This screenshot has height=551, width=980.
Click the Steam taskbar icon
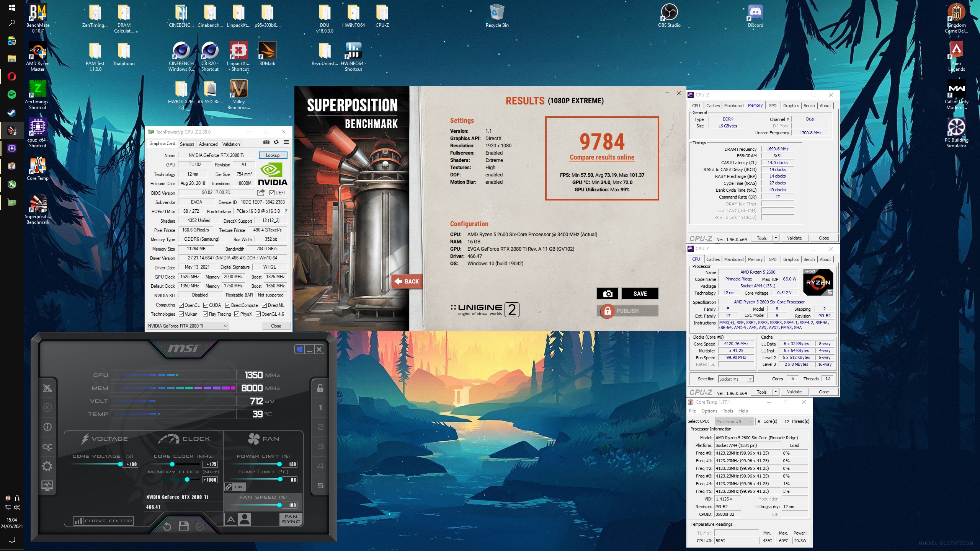click(12, 112)
